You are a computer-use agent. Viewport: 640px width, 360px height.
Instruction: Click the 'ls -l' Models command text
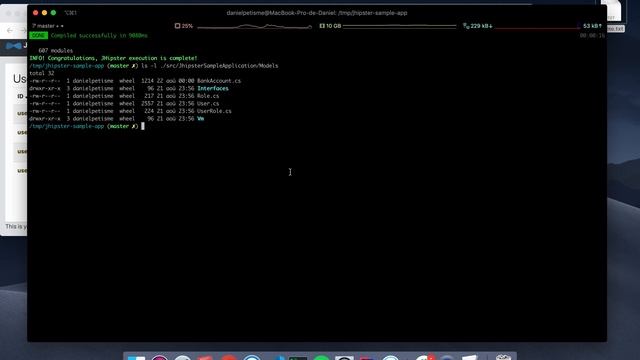pos(209,66)
